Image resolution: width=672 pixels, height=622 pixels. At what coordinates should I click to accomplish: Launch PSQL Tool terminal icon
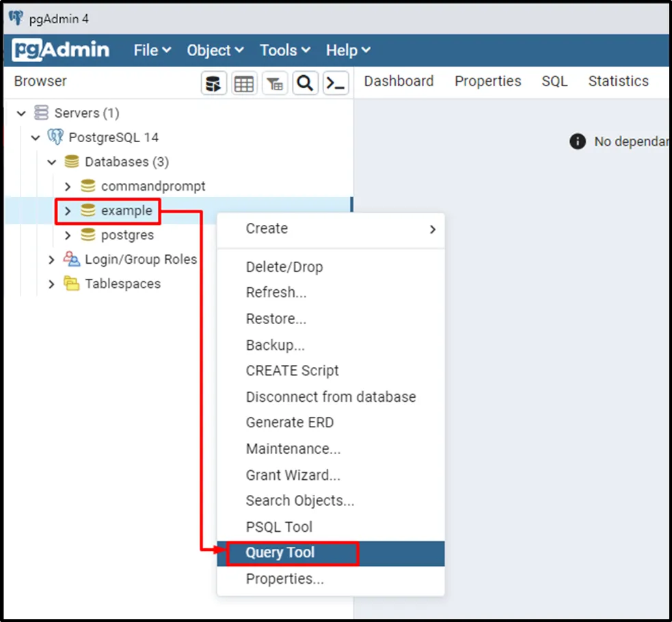point(336,83)
